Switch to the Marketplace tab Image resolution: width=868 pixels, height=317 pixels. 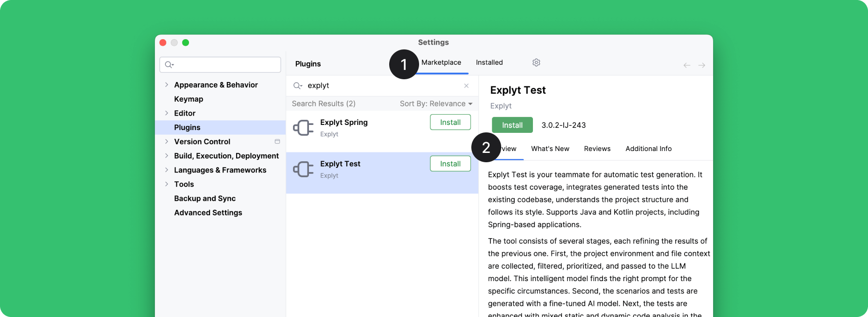coord(441,62)
